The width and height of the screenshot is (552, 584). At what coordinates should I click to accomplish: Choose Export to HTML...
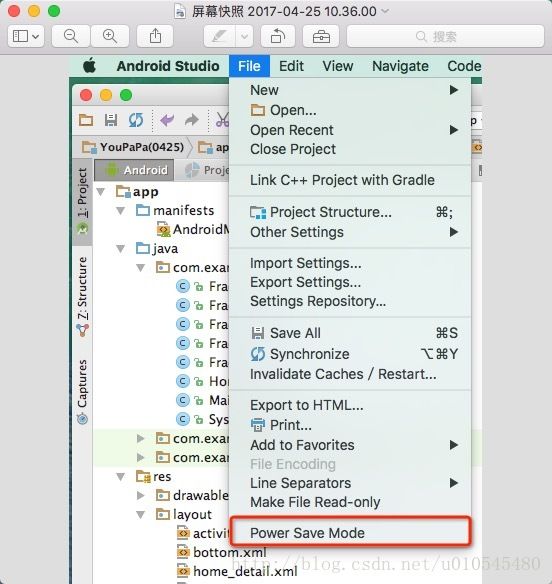click(x=350, y=405)
